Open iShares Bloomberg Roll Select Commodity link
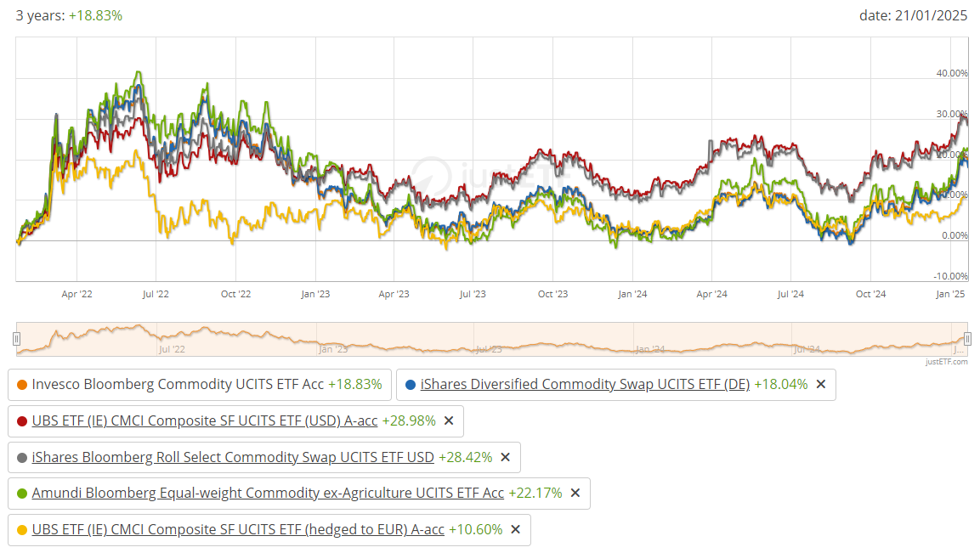The image size is (980, 553). (x=233, y=457)
